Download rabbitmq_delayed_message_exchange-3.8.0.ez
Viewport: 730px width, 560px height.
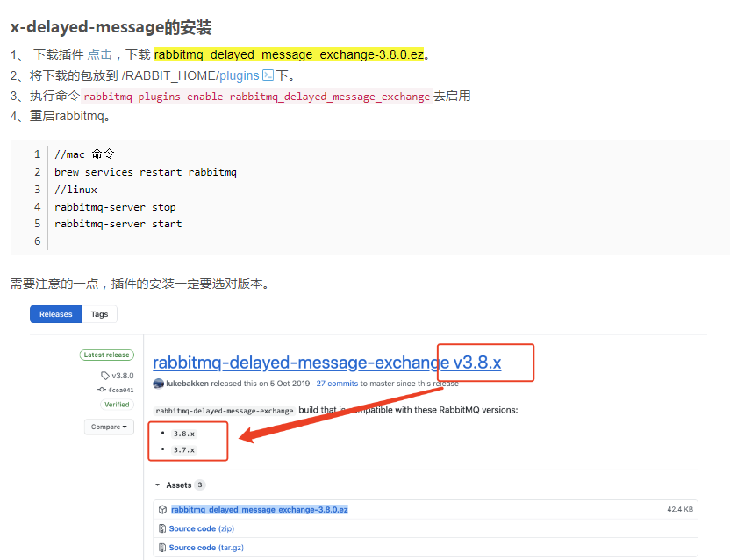pyautogui.click(x=260, y=510)
